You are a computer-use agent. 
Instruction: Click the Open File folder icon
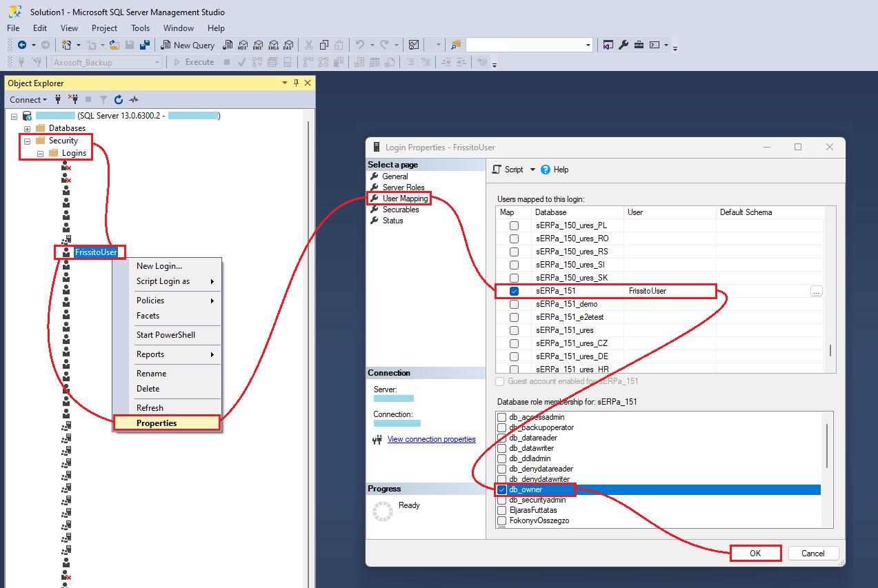coord(114,45)
